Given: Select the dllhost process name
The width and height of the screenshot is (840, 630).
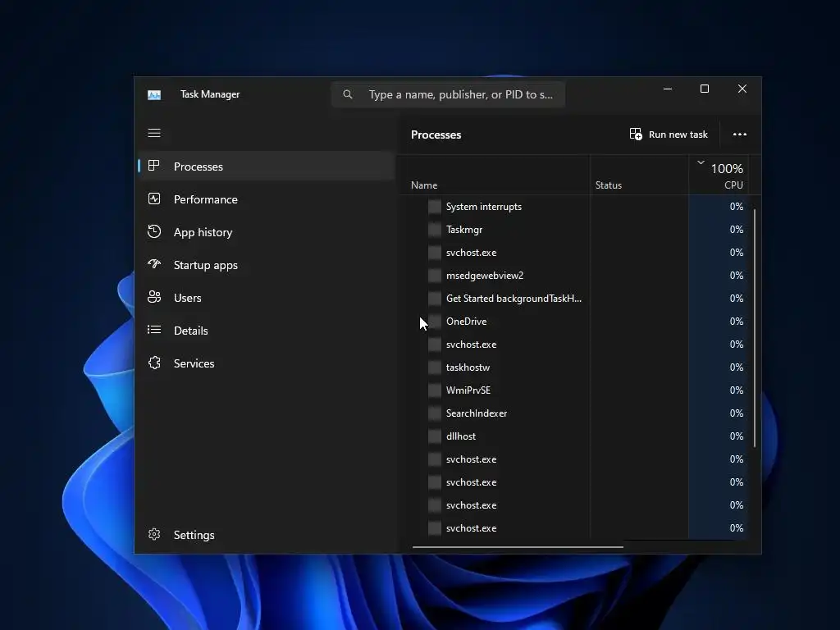Looking at the screenshot, I should coord(461,436).
